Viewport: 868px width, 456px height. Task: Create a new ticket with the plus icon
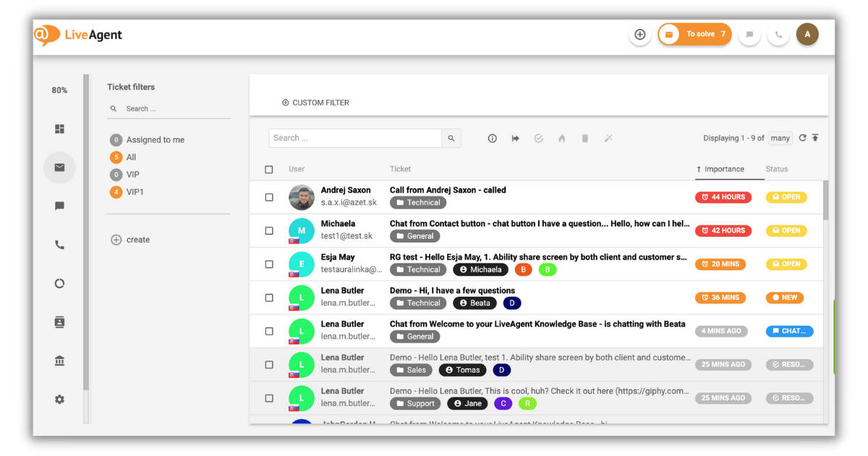pos(639,34)
